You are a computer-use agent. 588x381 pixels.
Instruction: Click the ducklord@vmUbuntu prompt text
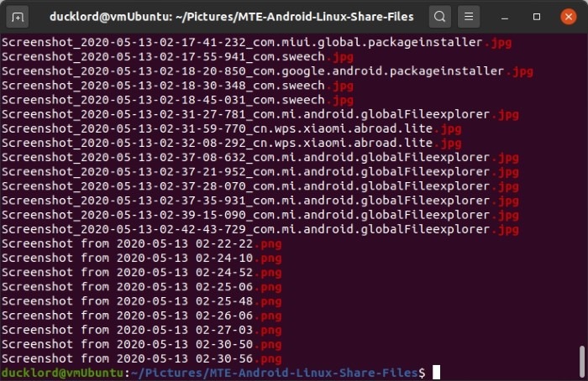point(62,372)
